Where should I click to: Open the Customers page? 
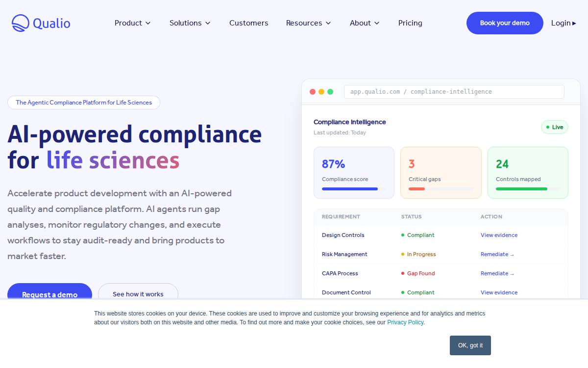(248, 23)
